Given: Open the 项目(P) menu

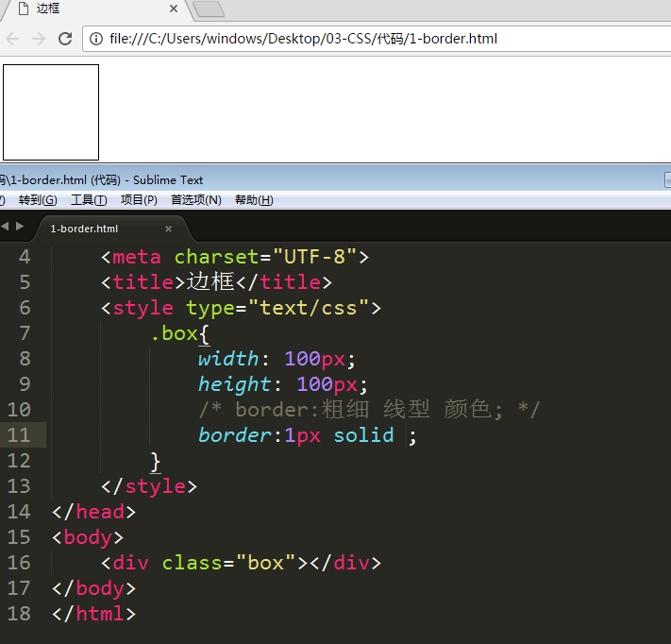Looking at the screenshot, I should (139, 200).
